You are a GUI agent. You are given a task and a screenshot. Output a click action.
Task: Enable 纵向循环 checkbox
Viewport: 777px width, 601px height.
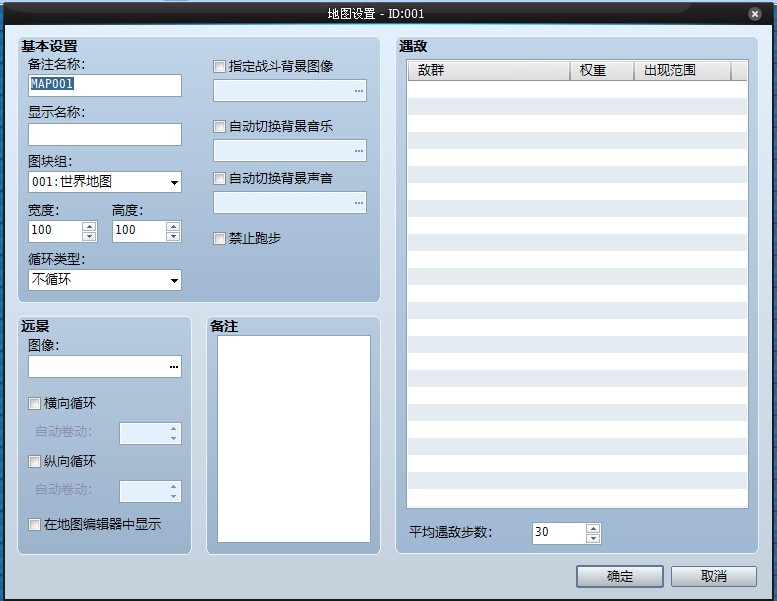(34, 462)
